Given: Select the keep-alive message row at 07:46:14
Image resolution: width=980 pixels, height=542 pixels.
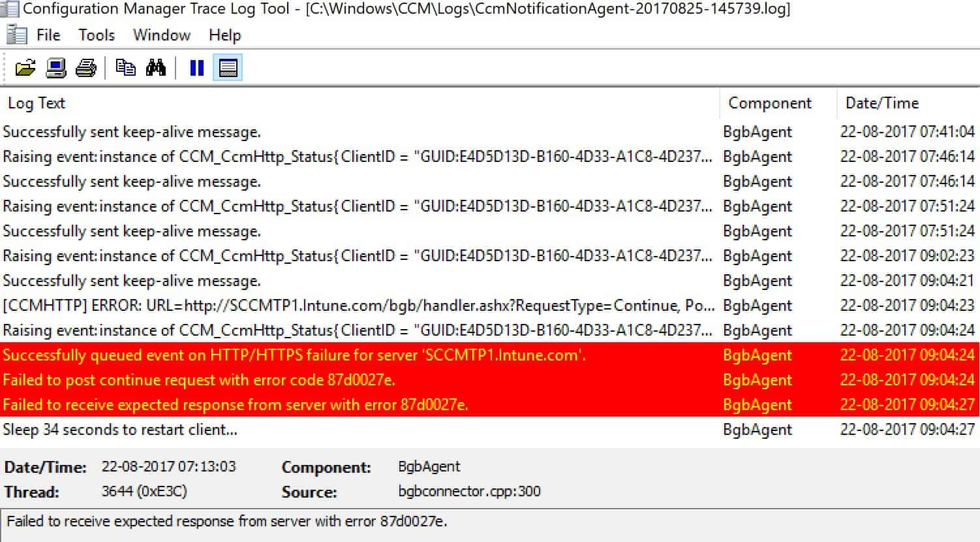Looking at the screenshot, I should [x=490, y=182].
